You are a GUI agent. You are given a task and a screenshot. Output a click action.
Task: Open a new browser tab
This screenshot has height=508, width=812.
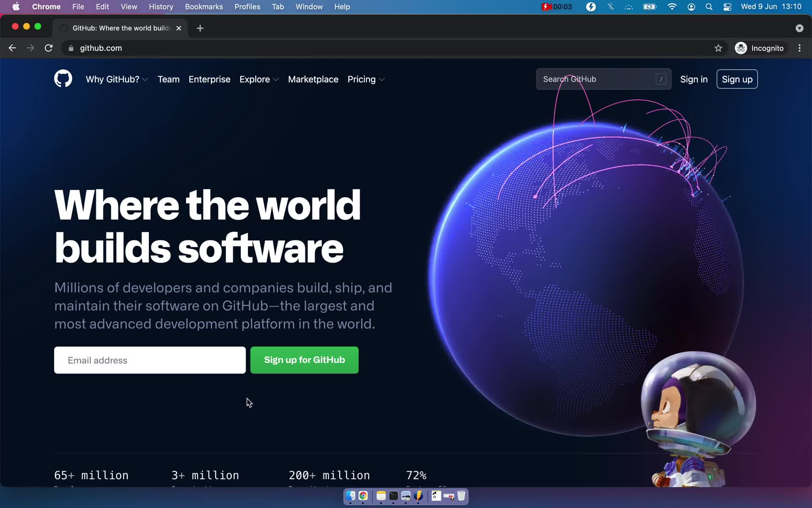[x=200, y=28]
